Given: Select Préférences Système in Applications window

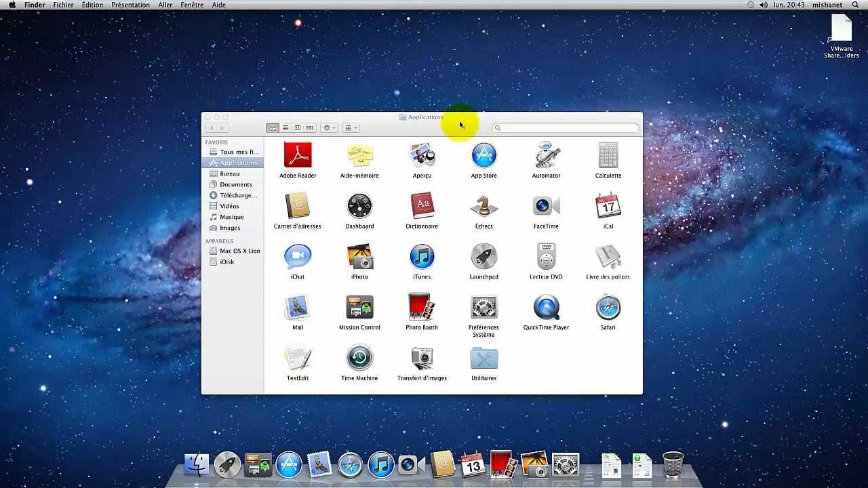Looking at the screenshot, I should click(x=484, y=308).
